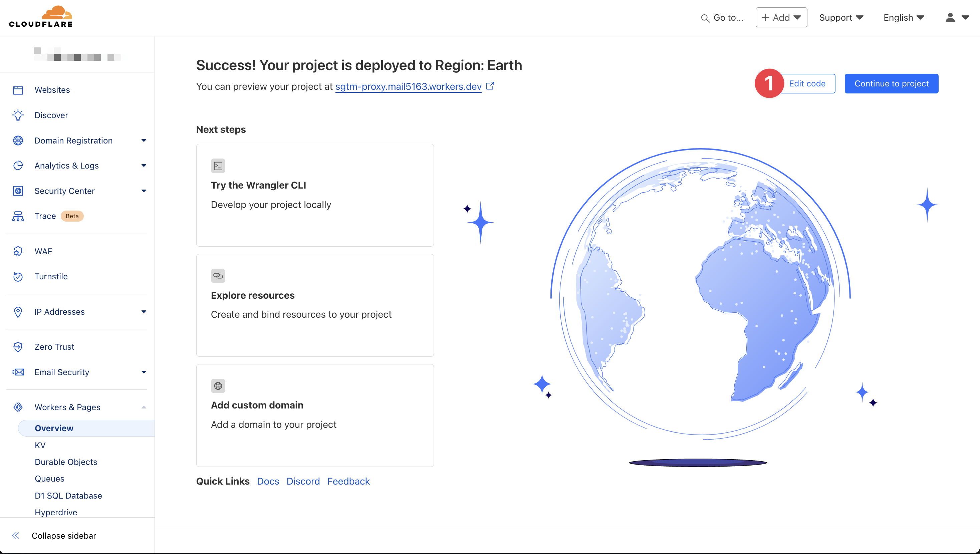The width and height of the screenshot is (980, 554).
Task: Click the Continue to project button
Action: coord(891,84)
